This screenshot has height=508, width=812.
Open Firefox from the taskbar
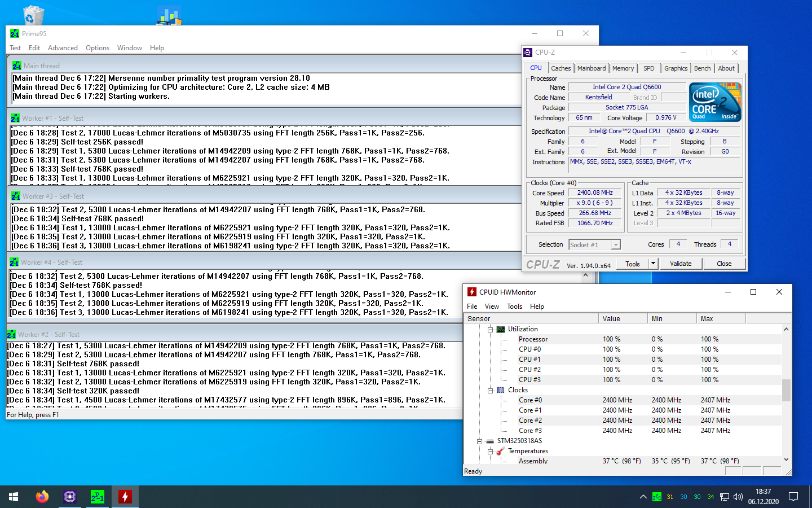pyautogui.click(x=42, y=497)
